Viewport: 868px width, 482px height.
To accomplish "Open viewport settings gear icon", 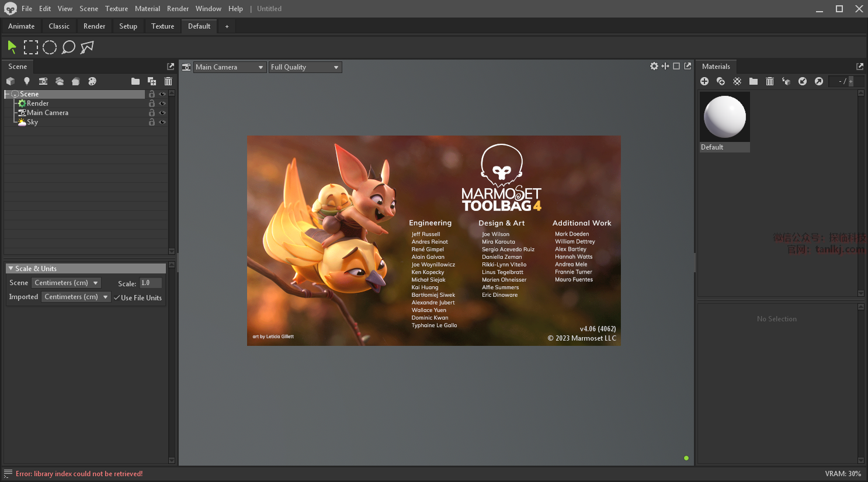I will pyautogui.click(x=654, y=66).
